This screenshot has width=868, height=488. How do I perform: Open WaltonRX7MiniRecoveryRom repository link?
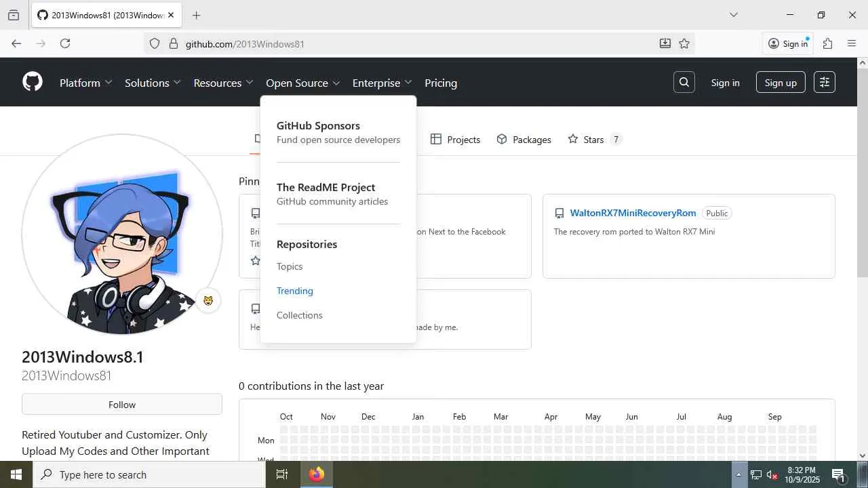point(633,213)
